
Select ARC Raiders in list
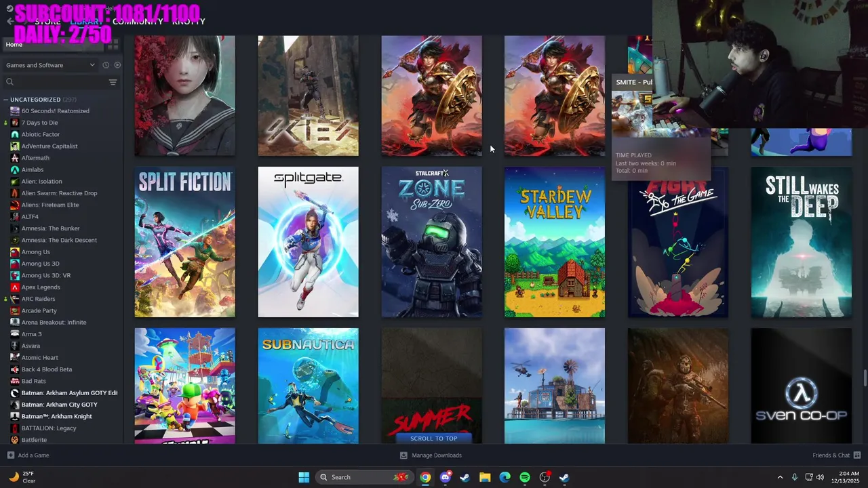pyautogui.click(x=38, y=299)
